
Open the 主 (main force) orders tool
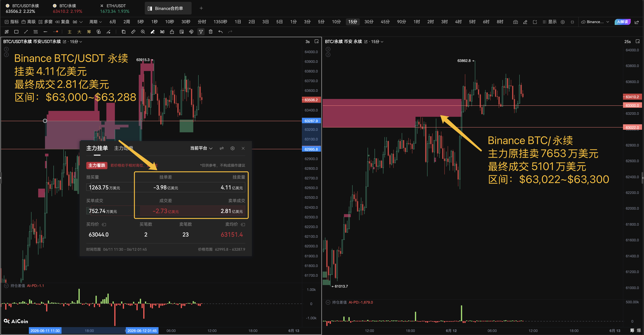tap(70, 32)
